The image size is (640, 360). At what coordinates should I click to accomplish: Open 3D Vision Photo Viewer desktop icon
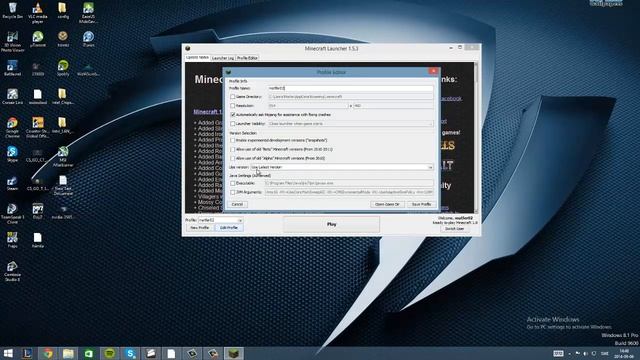click(12, 41)
